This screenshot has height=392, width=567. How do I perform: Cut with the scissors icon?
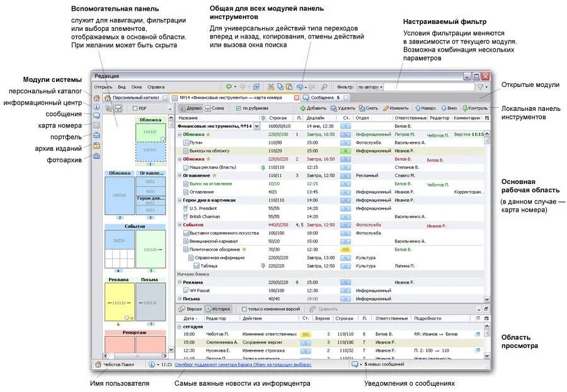[271, 87]
